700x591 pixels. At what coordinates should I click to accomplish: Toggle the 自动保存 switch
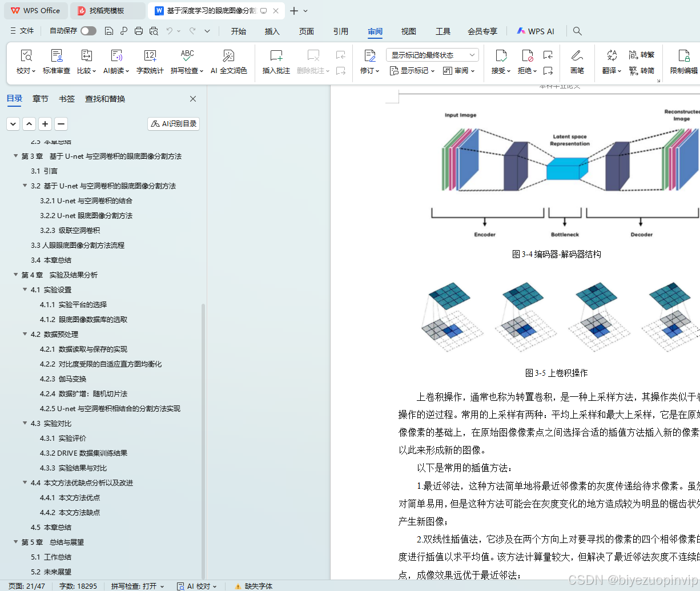[x=88, y=31]
